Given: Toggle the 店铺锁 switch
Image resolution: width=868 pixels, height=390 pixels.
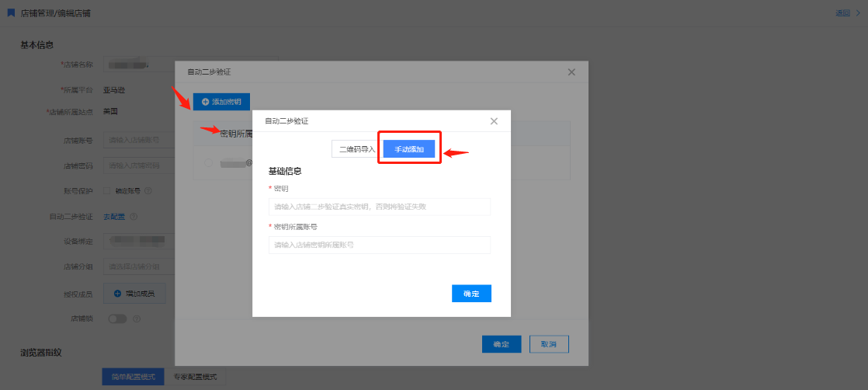Looking at the screenshot, I should [x=117, y=319].
